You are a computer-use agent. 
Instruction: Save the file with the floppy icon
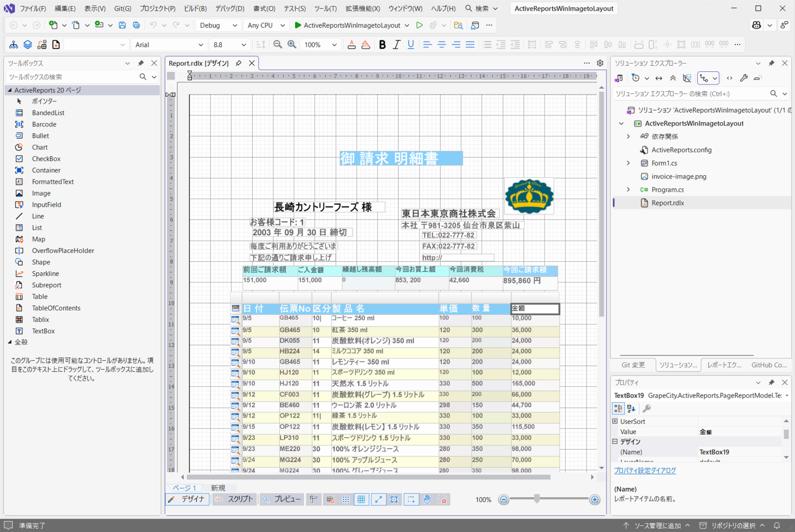click(122, 25)
